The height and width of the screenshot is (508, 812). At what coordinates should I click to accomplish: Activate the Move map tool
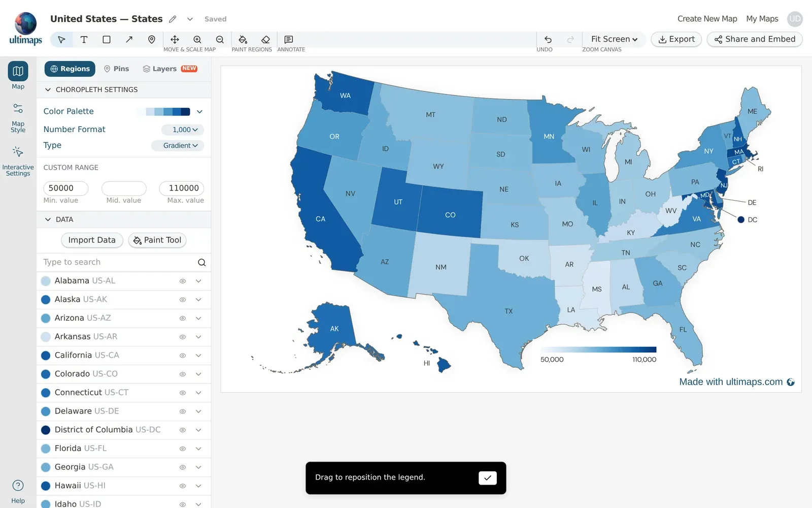tap(175, 40)
